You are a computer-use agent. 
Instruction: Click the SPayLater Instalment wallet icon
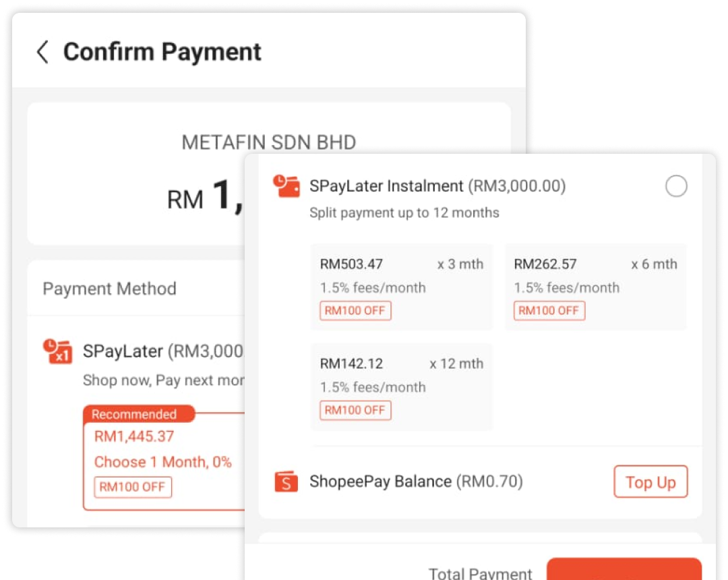tap(286, 185)
